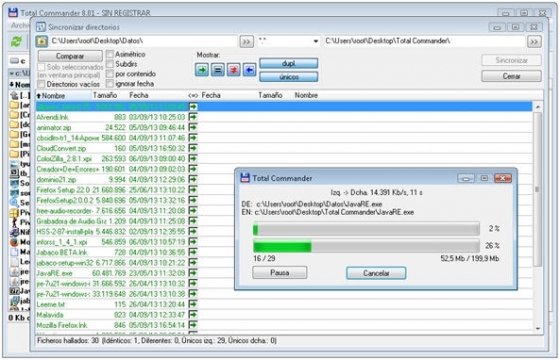Toggle the Solo seleccionados checkbox
Screen dimensions: 560x360
tap(41, 67)
